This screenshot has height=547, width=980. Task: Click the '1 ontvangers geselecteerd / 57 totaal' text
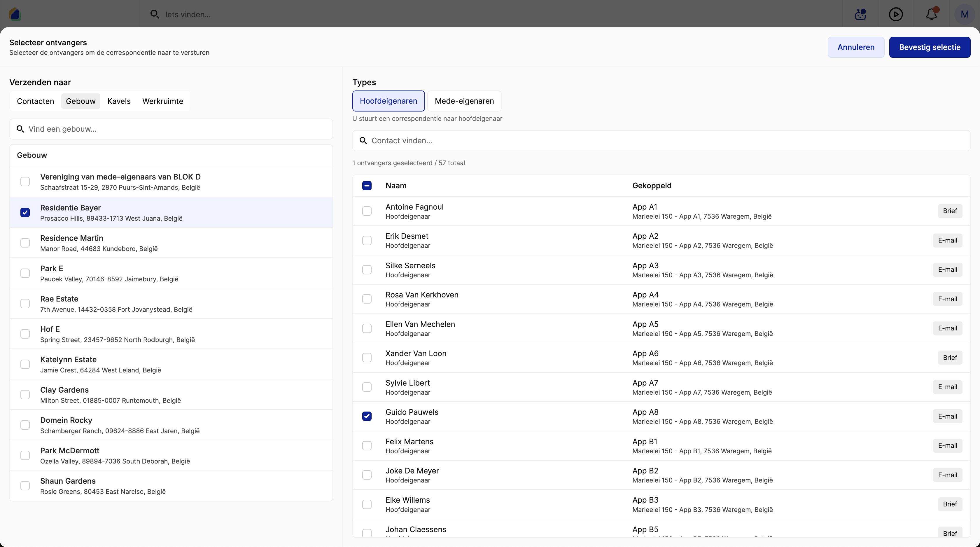tap(408, 163)
